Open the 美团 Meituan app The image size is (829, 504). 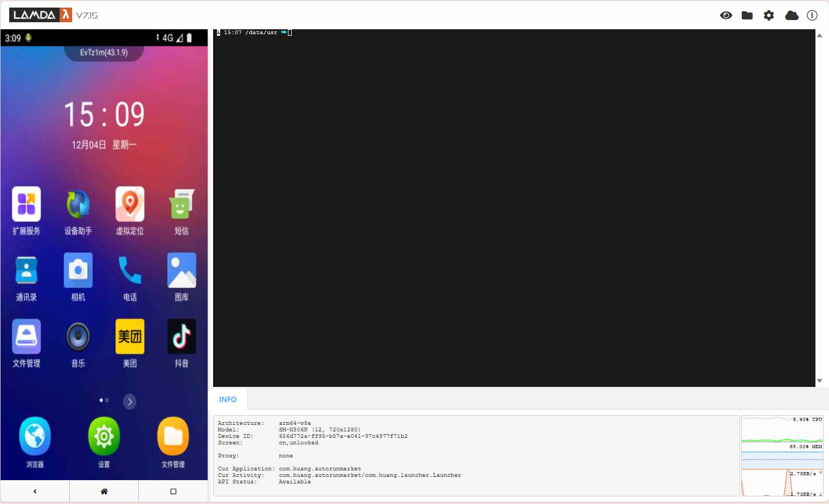(130, 337)
